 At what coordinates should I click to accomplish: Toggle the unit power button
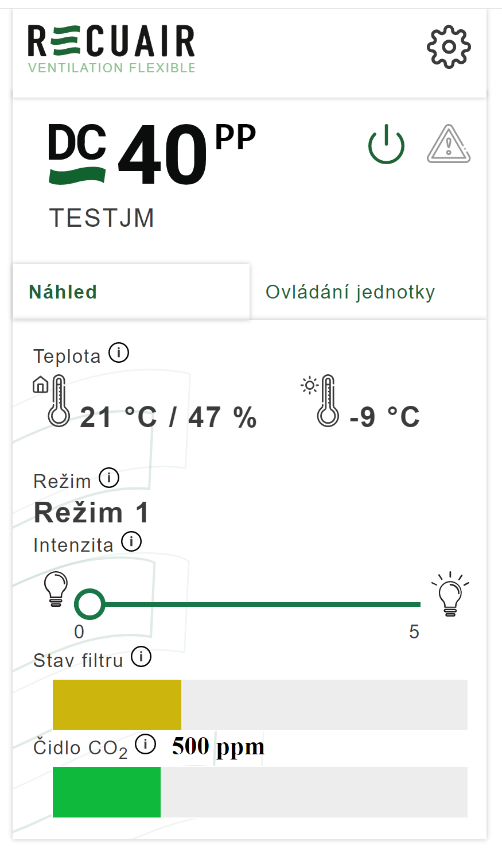tap(386, 144)
